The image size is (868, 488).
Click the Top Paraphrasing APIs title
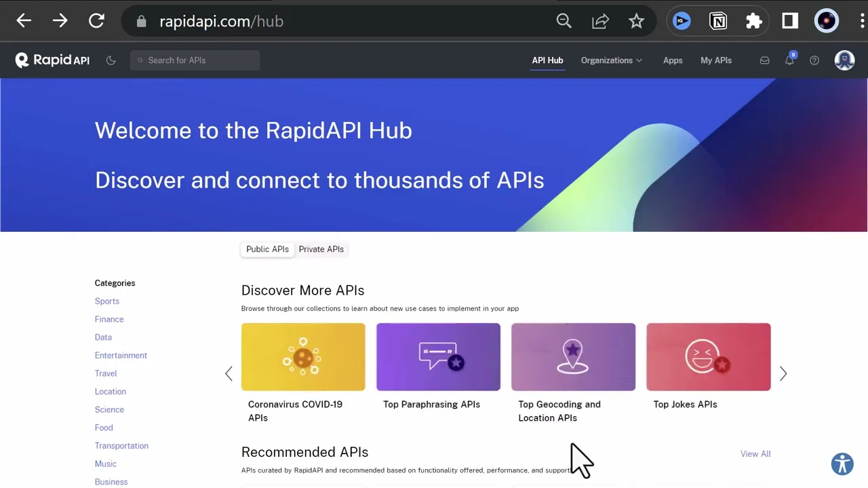pos(431,404)
